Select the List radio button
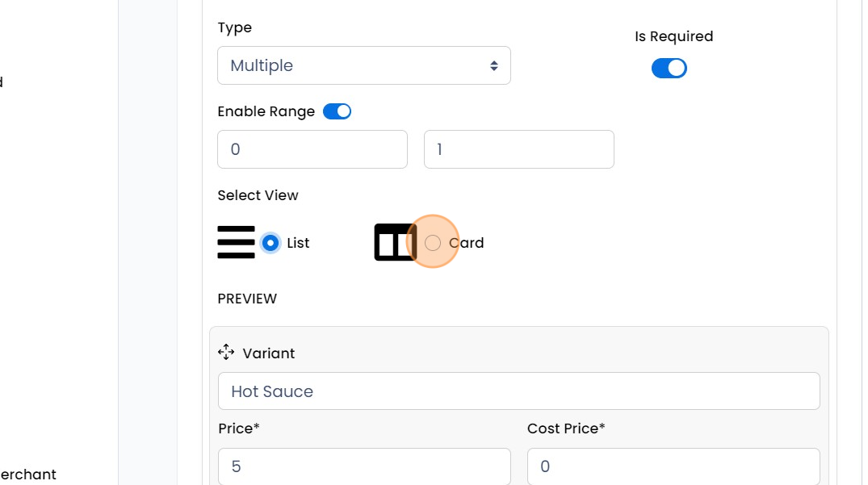The image size is (868, 485). (x=270, y=242)
